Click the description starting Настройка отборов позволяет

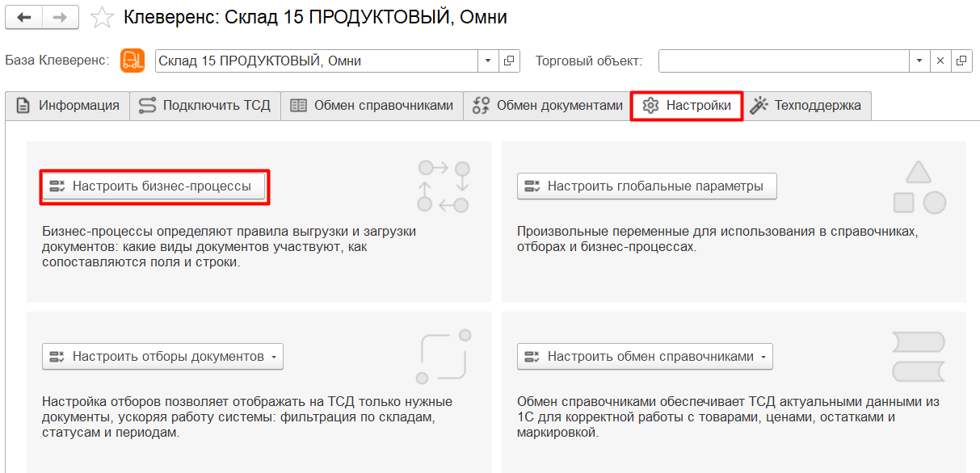(x=247, y=417)
